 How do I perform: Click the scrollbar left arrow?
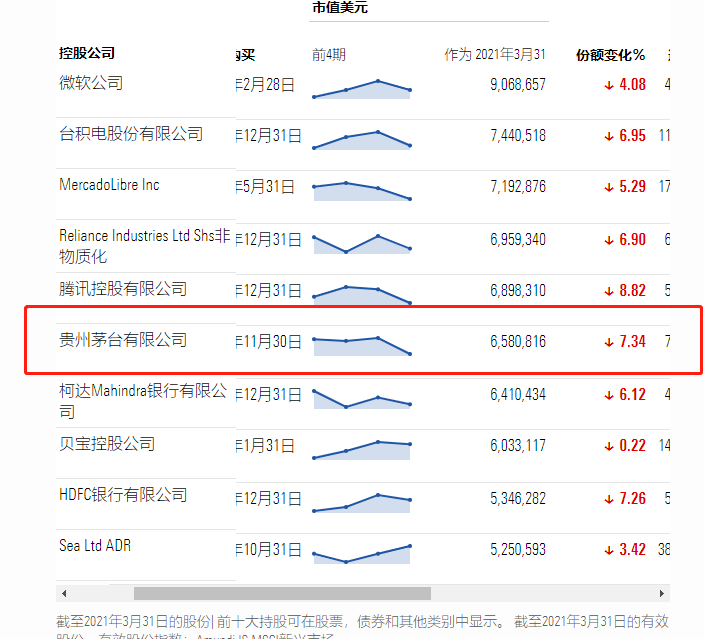[64, 594]
